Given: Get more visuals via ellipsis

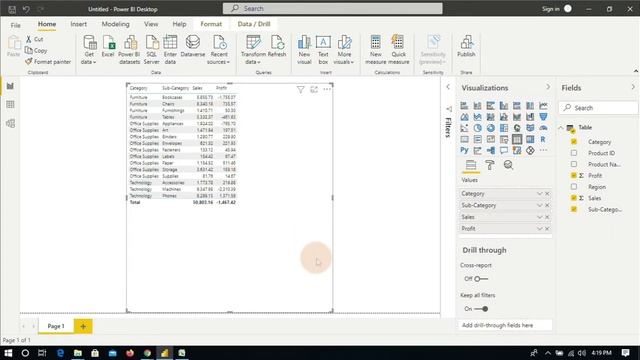Looking at the screenshot, I should [x=543, y=150].
